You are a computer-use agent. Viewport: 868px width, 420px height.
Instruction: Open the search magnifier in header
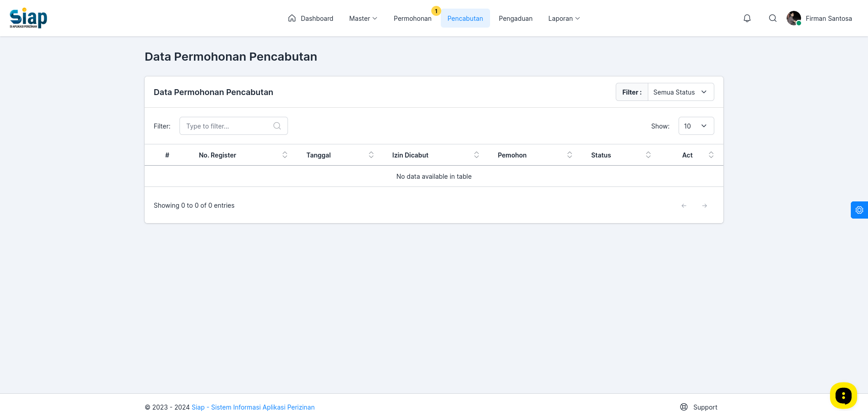[773, 18]
